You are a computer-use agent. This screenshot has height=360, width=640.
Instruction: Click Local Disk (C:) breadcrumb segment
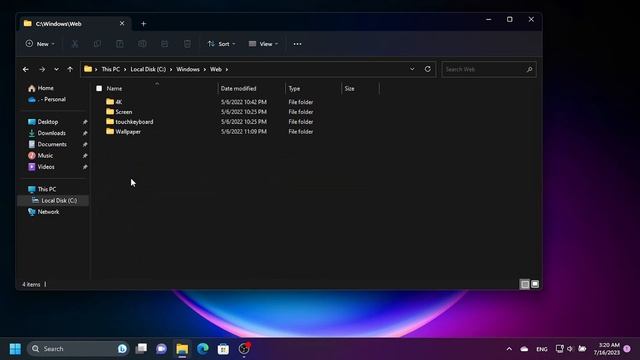[148, 69]
